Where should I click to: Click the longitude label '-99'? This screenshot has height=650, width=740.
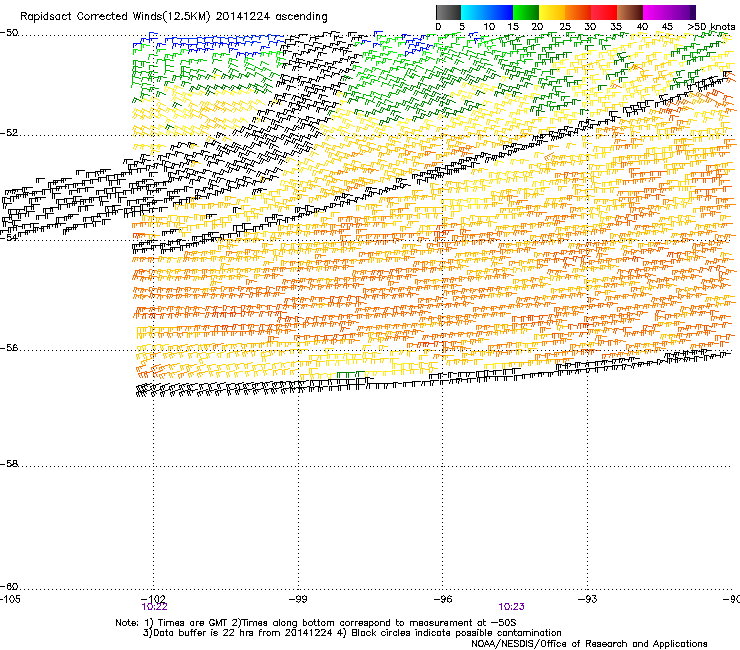(298, 599)
